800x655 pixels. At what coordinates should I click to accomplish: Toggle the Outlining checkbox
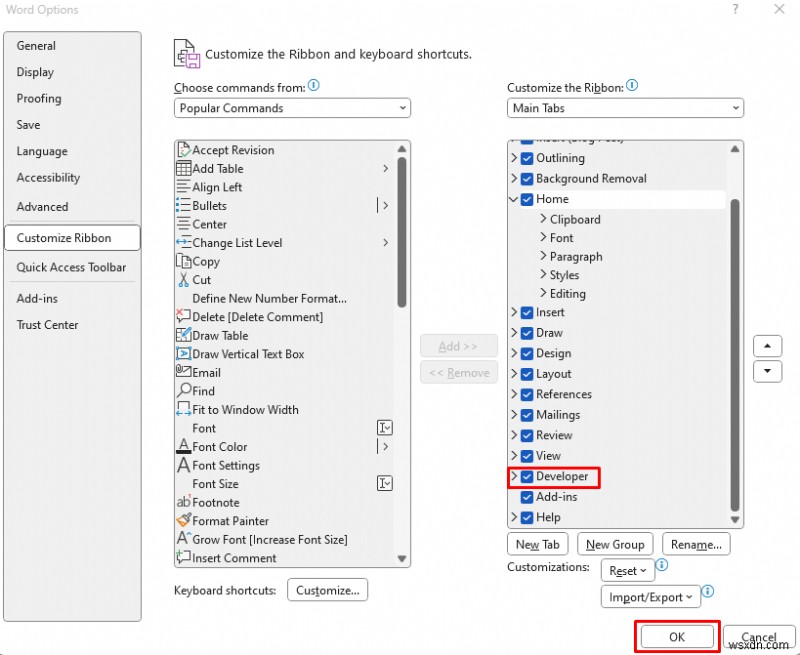pos(527,158)
